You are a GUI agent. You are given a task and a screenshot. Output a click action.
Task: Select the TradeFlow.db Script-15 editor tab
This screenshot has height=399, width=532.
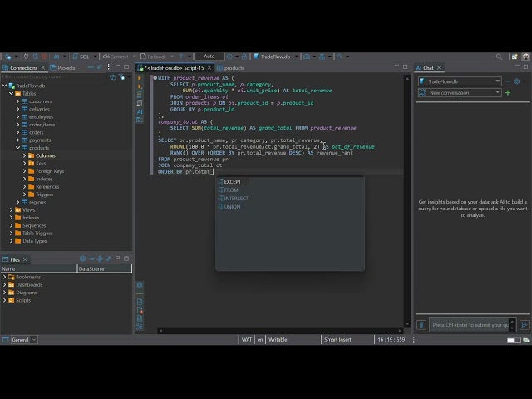click(175, 68)
